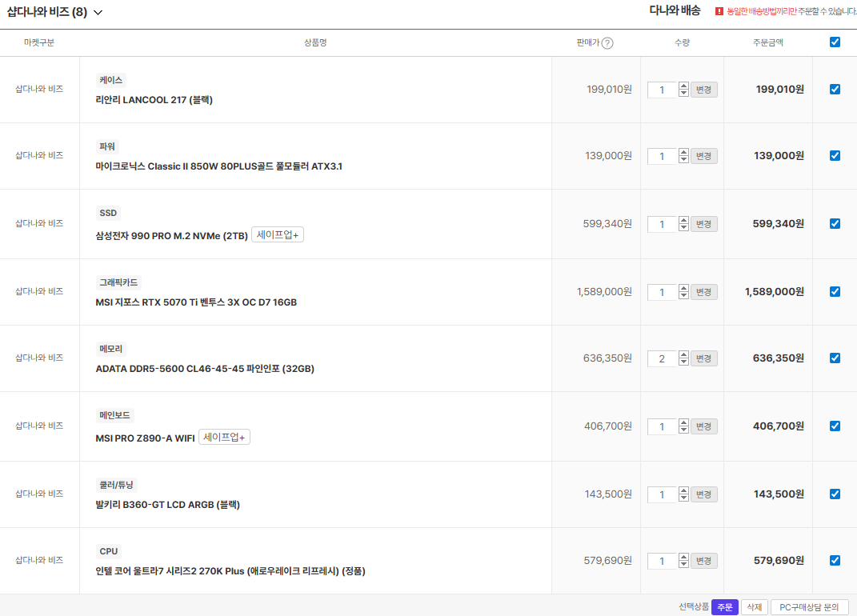Open product link 발키리 B360-GT LCD ARGB
Screen dimensions: 857x616
[x=168, y=505]
